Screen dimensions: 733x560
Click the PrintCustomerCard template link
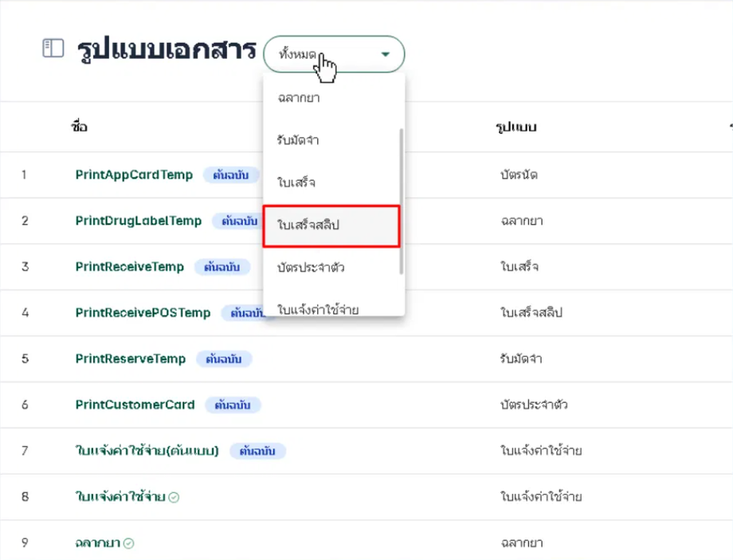pos(135,405)
